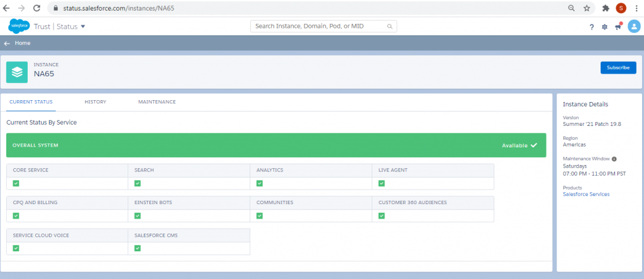Viewport: 644px width, 279px height.
Task: Bookmark this page with the star icon
Action: click(587, 8)
